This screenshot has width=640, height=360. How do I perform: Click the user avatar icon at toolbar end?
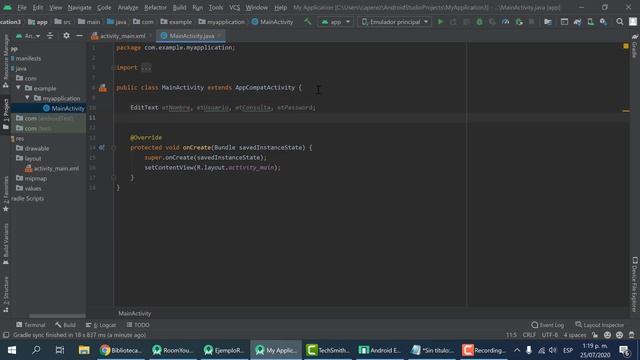click(x=633, y=22)
